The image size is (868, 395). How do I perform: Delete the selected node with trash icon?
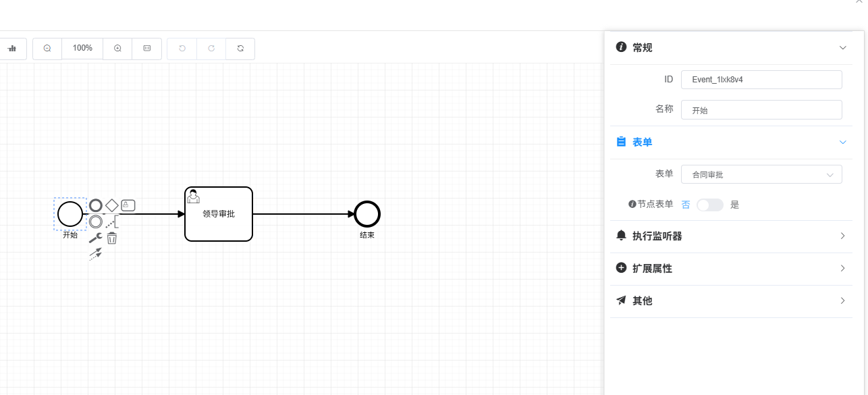click(x=112, y=238)
